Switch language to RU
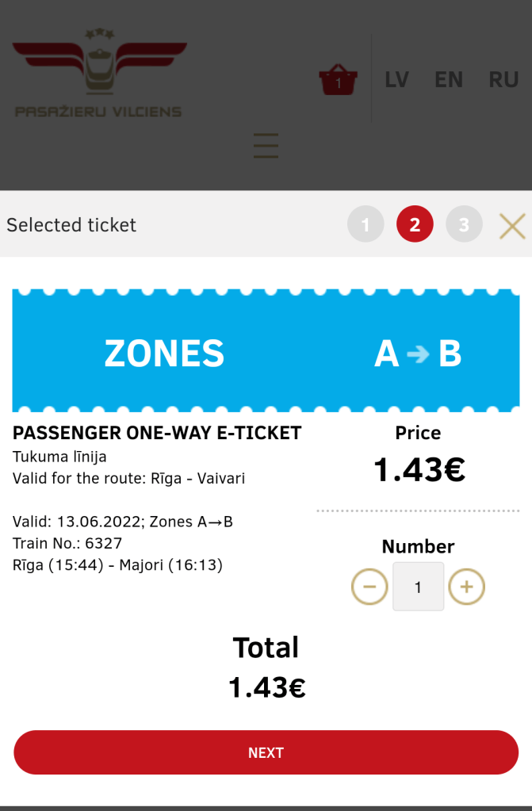The image size is (532, 811). (x=503, y=79)
